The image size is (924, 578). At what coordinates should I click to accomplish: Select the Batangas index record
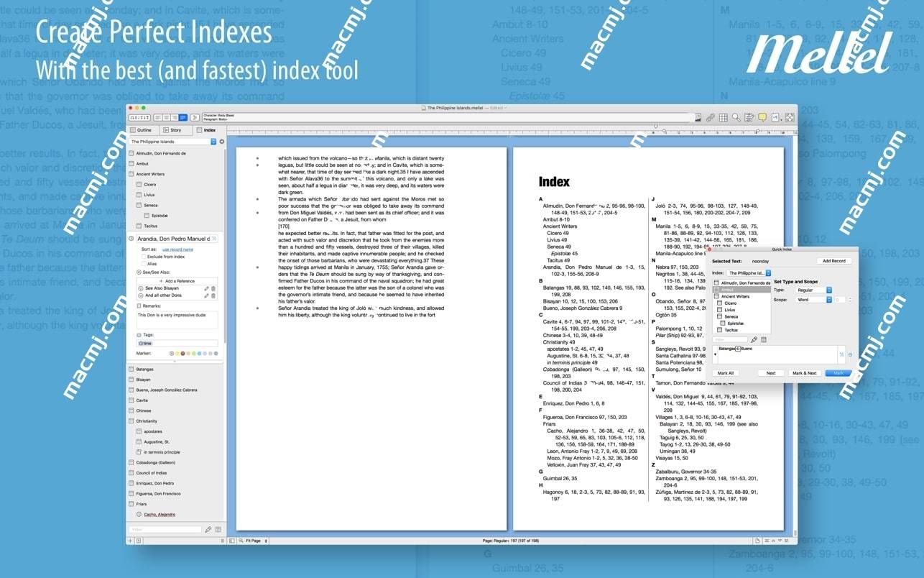tap(144, 369)
